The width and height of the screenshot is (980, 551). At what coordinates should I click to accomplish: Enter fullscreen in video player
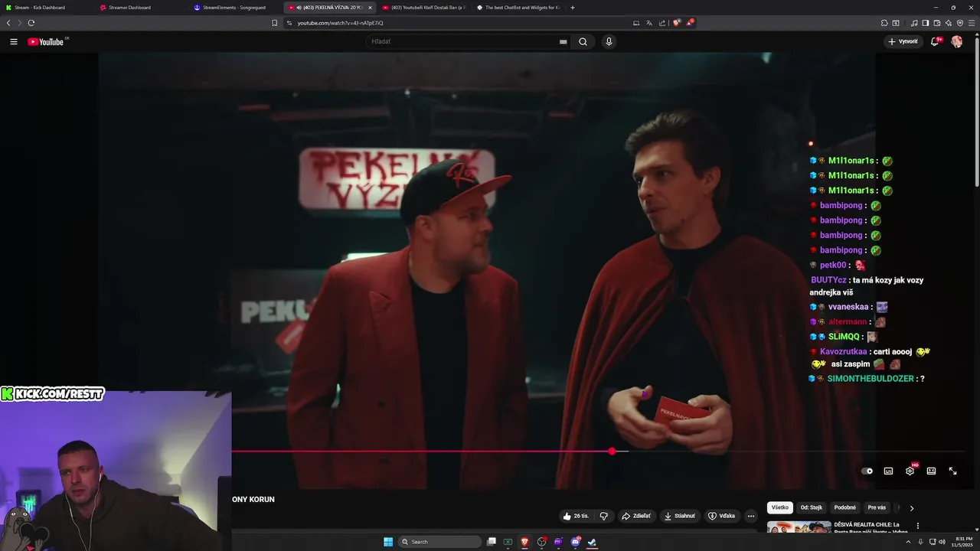point(952,471)
